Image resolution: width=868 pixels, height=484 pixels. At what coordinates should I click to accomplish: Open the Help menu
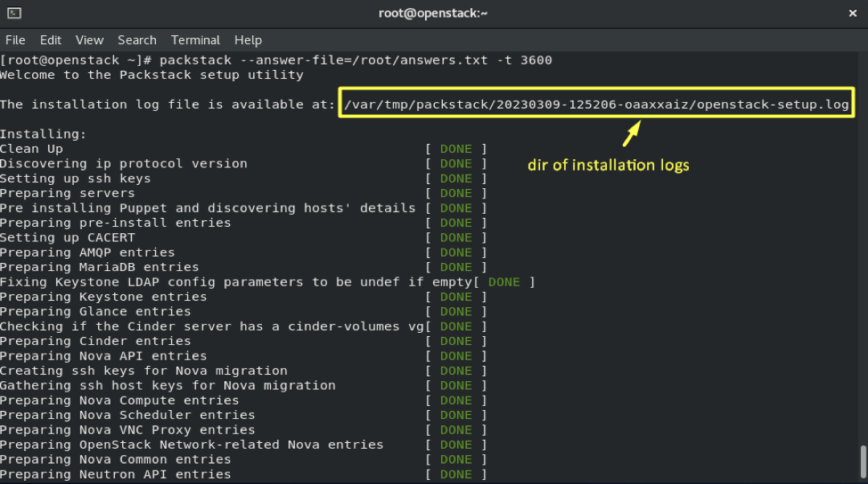coord(248,40)
